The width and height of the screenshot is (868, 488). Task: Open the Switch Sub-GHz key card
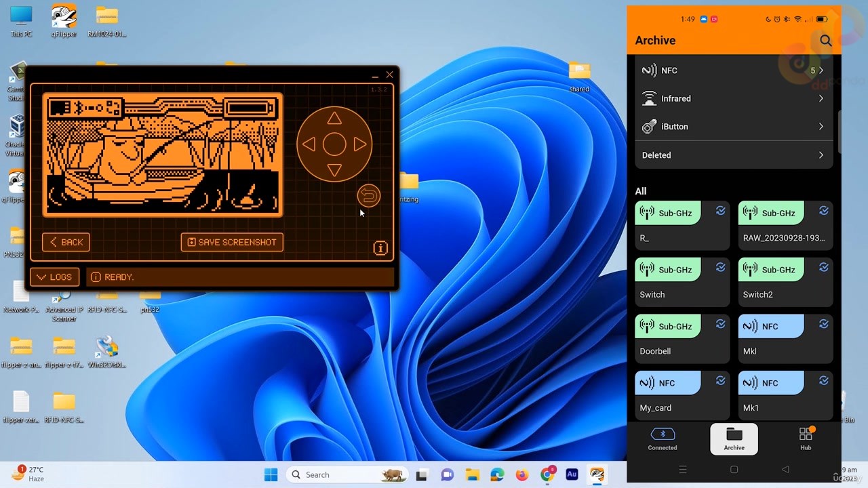point(682,282)
